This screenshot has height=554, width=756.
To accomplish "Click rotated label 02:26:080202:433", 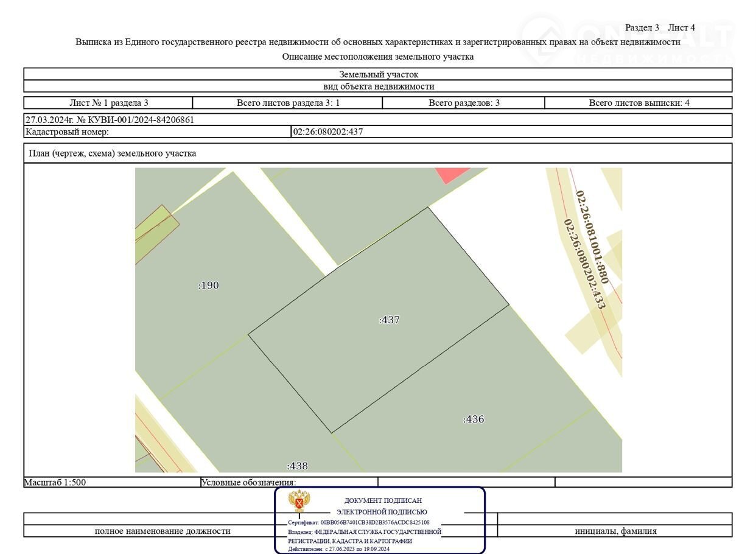I will [584, 264].
